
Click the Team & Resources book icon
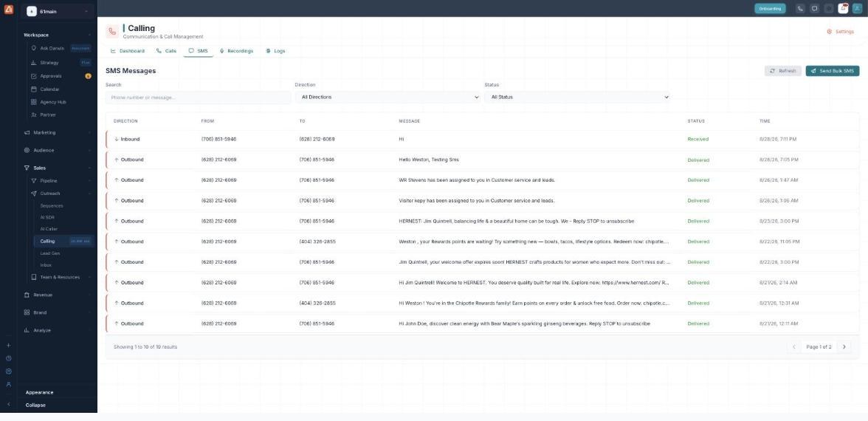coord(34,277)
